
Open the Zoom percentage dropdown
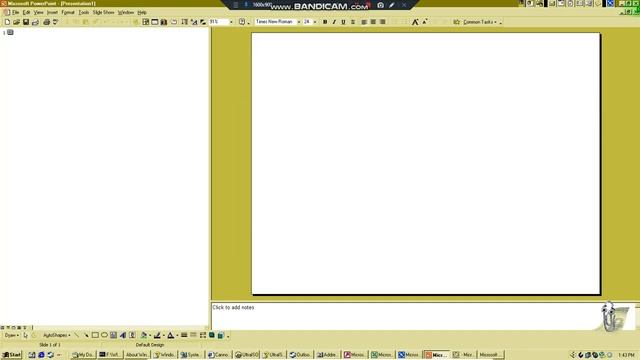click(231, 22)
